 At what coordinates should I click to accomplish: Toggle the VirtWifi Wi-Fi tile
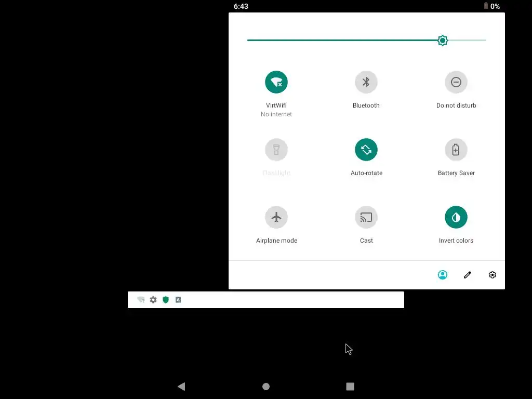click(276, 82)
